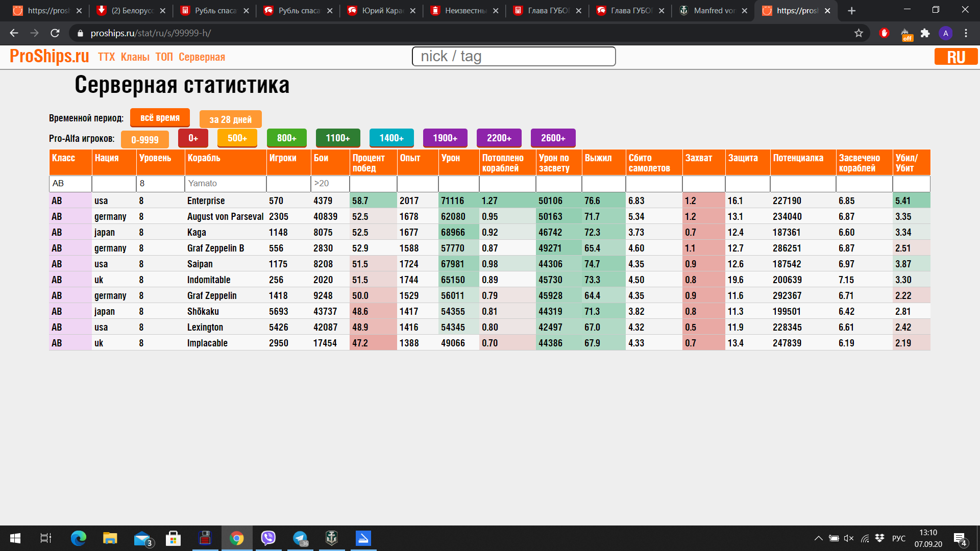Click the nick / tag search field
Viewport: 980px width, 551px height.
(513, 56)
